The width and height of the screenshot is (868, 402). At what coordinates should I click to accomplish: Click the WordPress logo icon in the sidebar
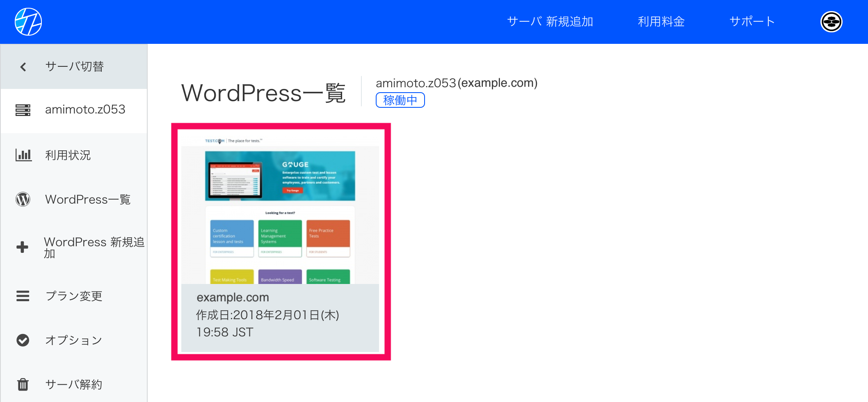[23, 199]
